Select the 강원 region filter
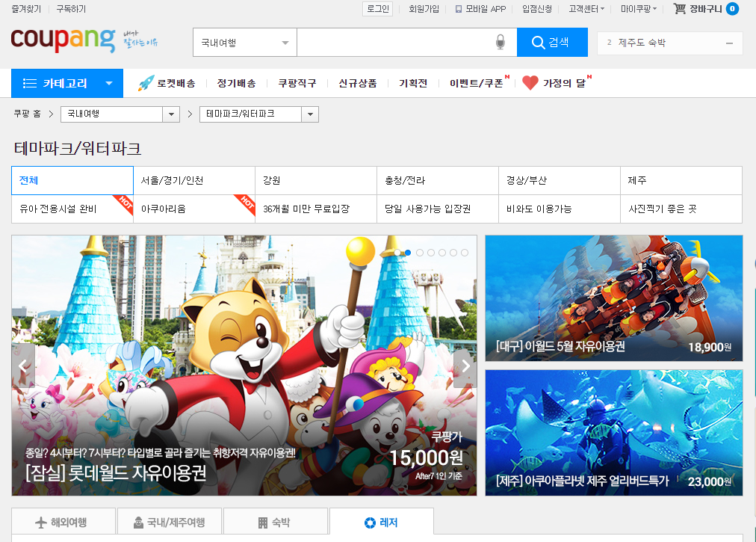756x542 pixels. (316, 180)
